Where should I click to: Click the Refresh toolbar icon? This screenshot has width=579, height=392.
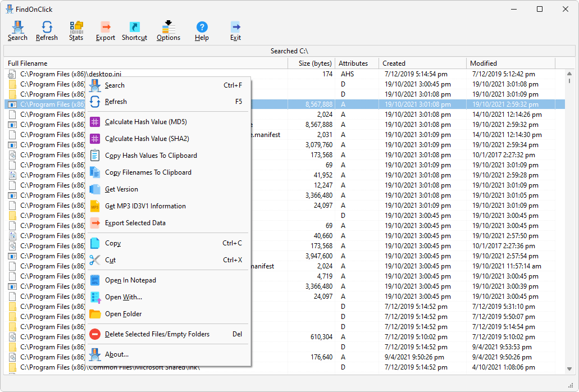[47, 28]
